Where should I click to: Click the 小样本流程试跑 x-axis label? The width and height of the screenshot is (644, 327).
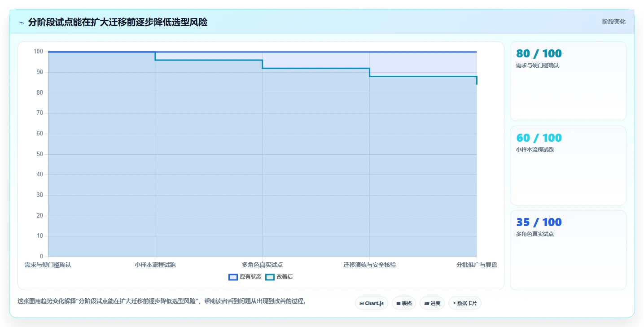click(x=155, y=265)
